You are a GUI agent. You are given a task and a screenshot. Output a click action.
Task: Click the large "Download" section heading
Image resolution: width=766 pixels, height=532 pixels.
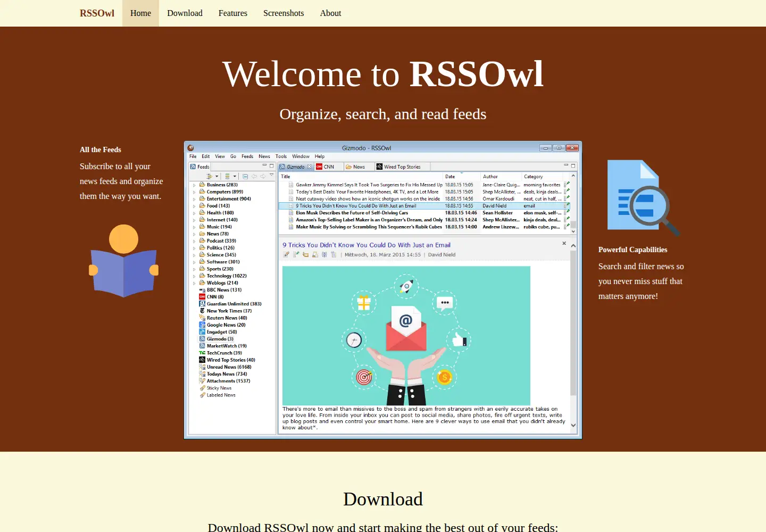383,499
